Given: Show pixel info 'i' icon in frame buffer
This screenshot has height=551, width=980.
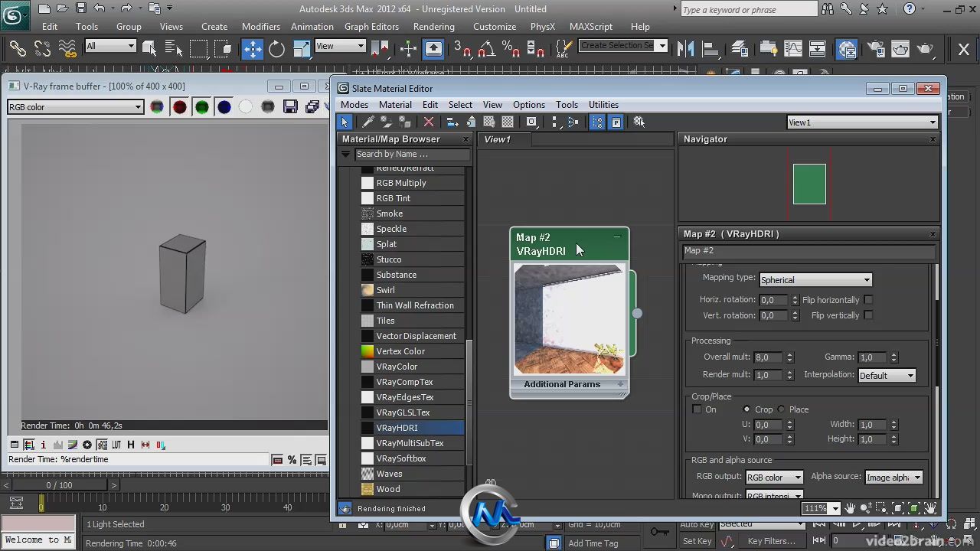Looking at the screenshot, I should pyautogui.click(x=44, y=445).
